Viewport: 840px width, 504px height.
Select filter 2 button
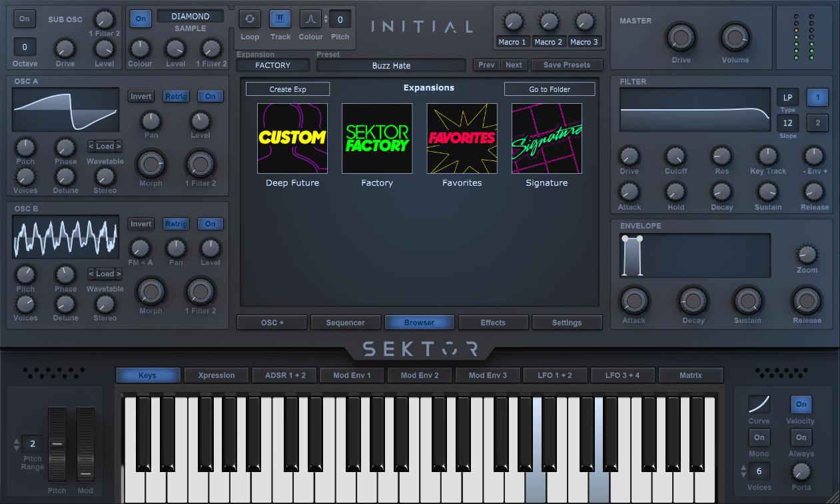pos(818,123)
